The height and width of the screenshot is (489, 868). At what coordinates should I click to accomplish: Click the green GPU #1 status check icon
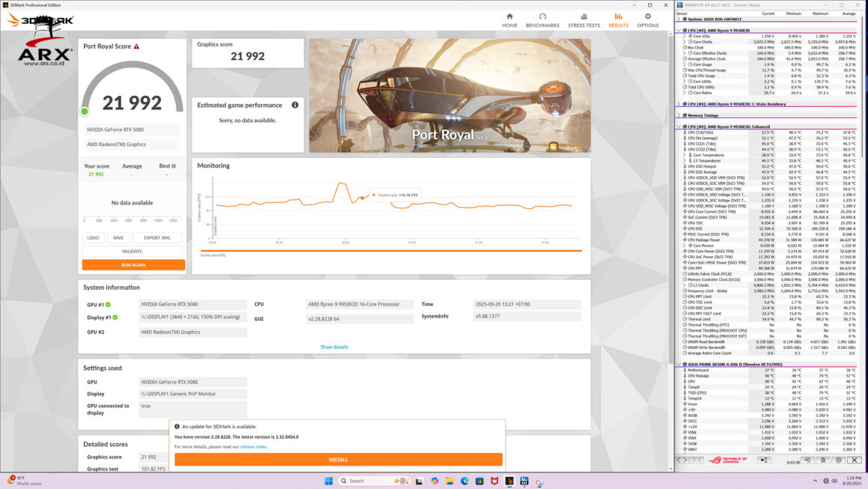tap(108, 305)
